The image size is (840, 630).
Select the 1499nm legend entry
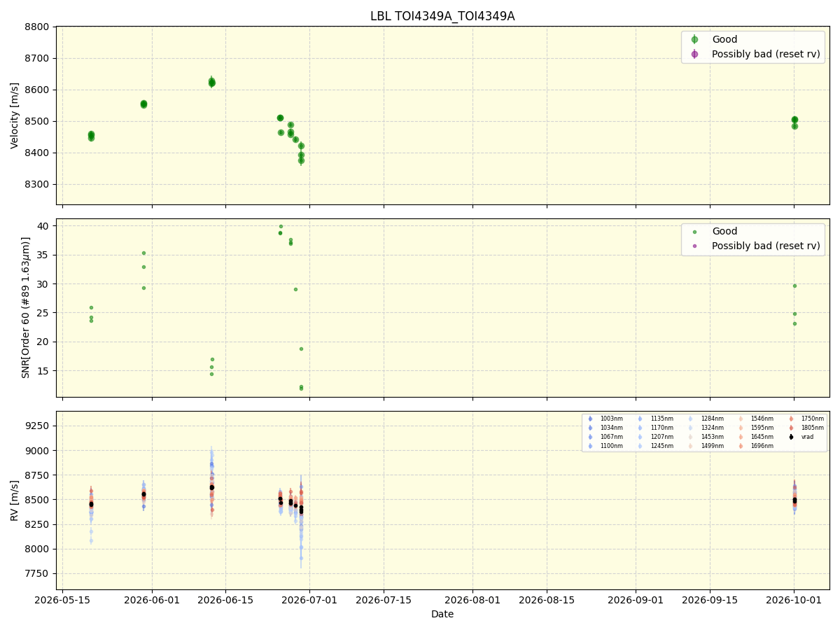pyautogui.click(x=707, y=446)
